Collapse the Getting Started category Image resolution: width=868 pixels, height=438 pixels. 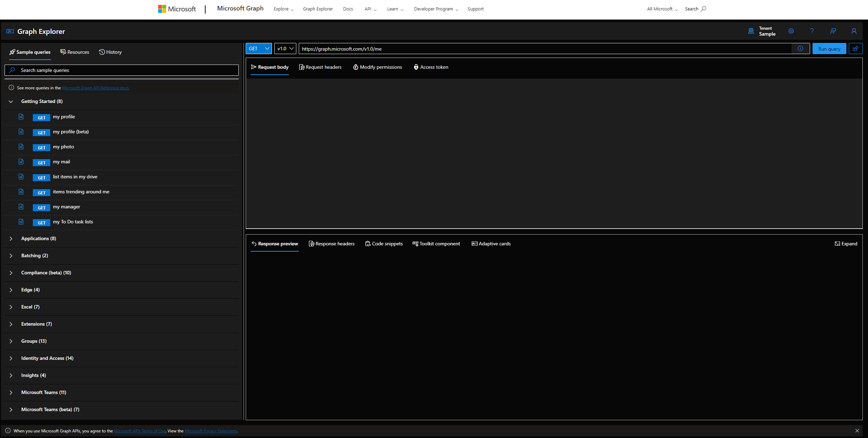[11, 102]
